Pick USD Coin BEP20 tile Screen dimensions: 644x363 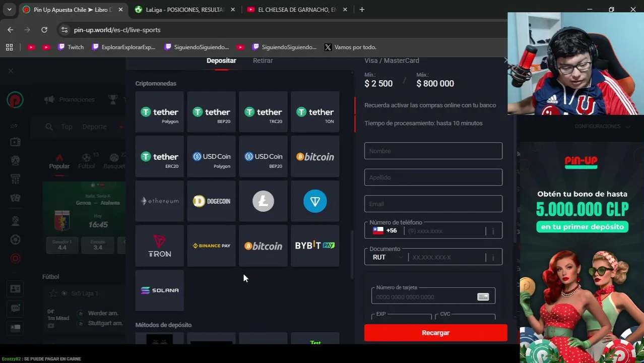(x=263, y=157)
